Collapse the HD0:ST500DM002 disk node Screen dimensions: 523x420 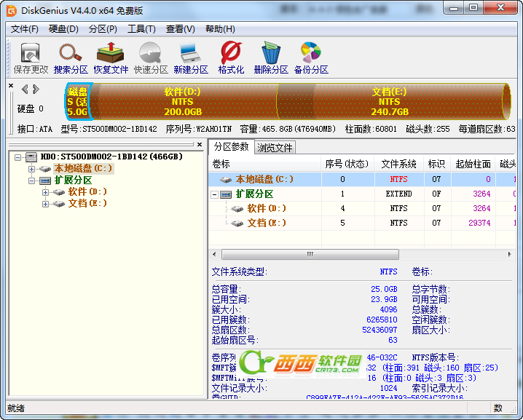[x=17, y=157]
